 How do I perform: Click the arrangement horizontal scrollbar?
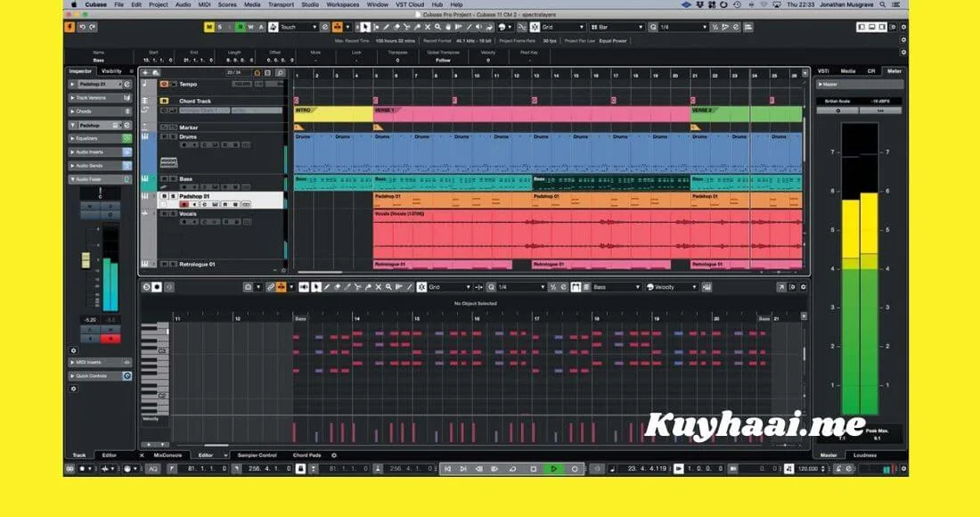(319, 272)
